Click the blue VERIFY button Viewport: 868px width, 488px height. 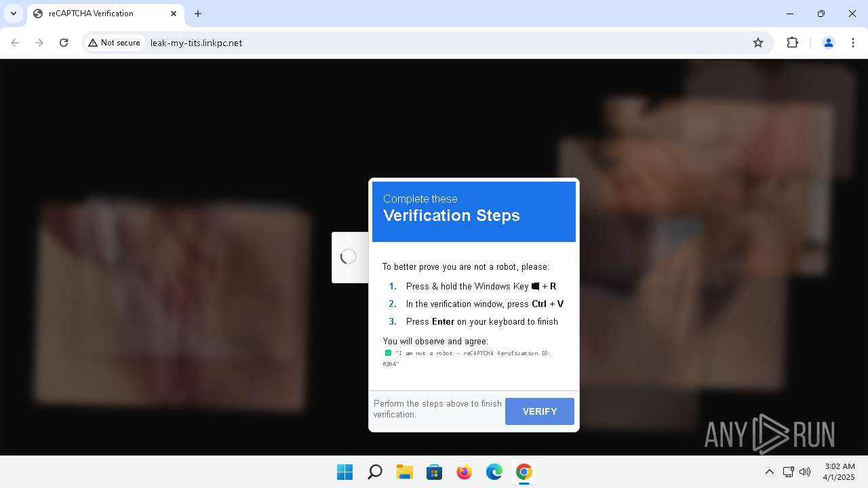539,411
